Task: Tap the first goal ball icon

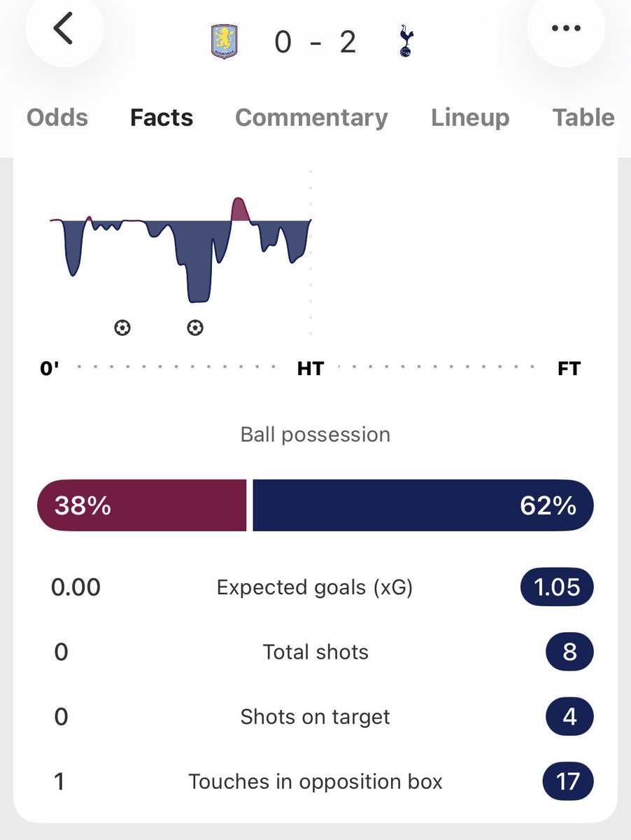Action: pos(122,327)
